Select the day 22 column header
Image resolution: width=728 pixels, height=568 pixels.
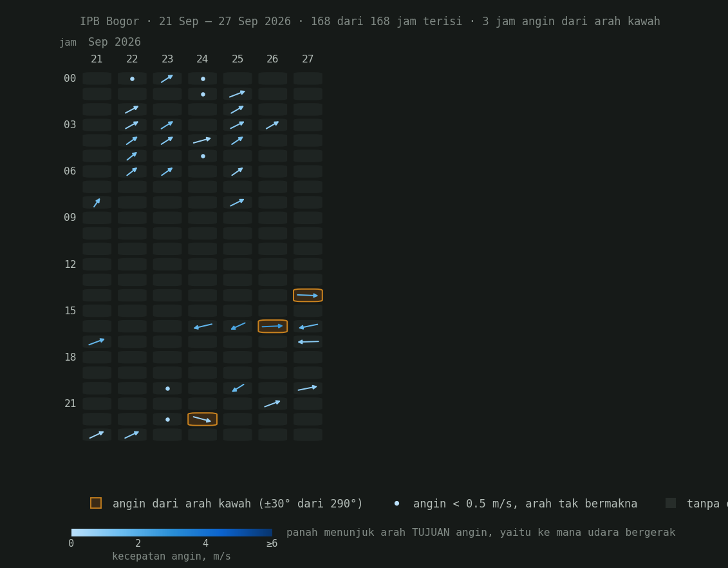click(x=132, y=59)
